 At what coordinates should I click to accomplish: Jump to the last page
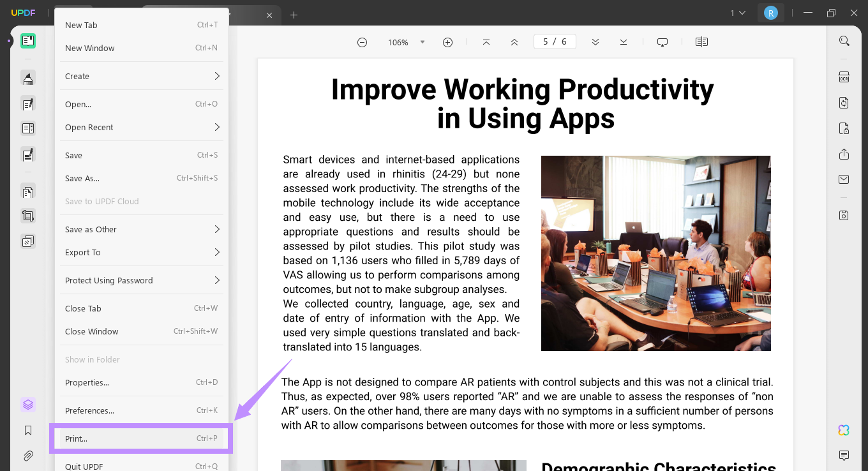(x=623, y=41)
